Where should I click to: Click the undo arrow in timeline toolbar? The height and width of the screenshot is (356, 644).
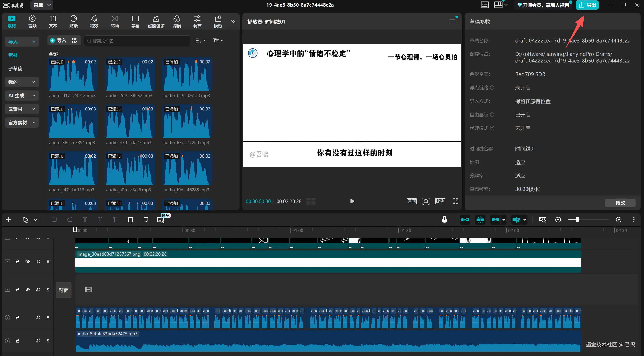[55, 220]
